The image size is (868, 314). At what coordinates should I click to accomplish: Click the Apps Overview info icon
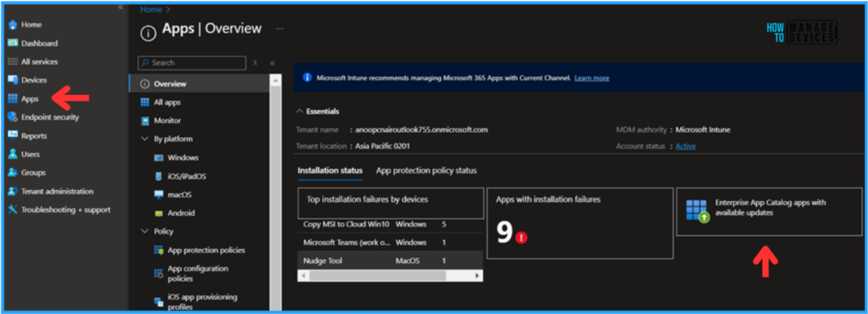point(147,33)
